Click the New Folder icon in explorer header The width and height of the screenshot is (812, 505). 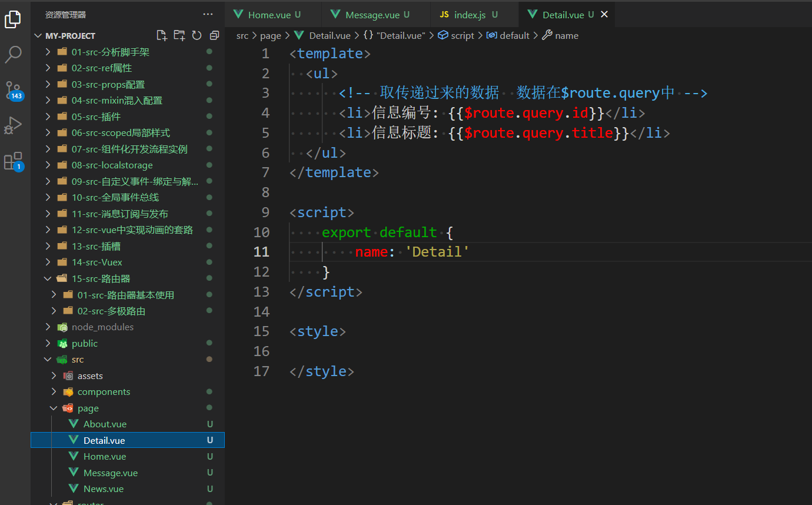(179, 35)
